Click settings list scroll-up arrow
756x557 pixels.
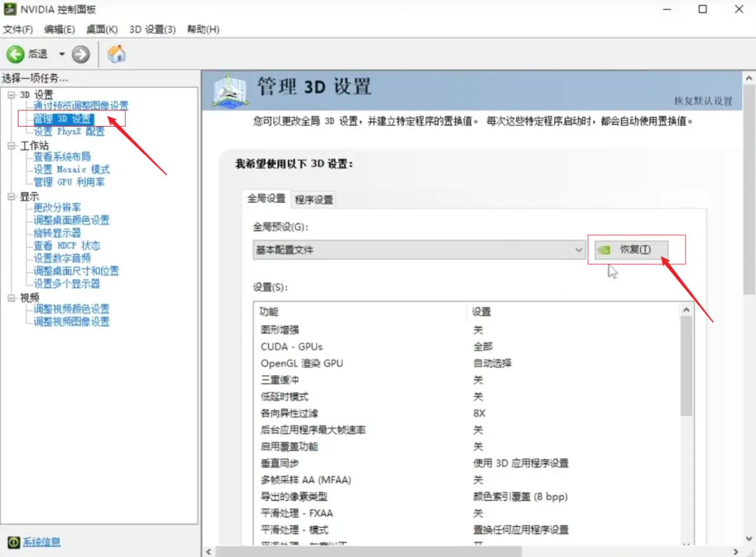[687, 311]
